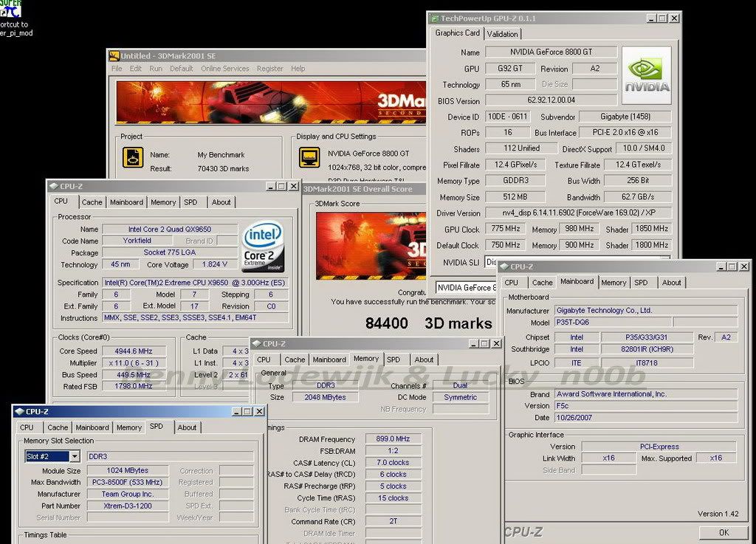Click the title bar icon of the CPU-Z Mainboard window
This screenshot has height=544, width=756.
tap(504, 266)
